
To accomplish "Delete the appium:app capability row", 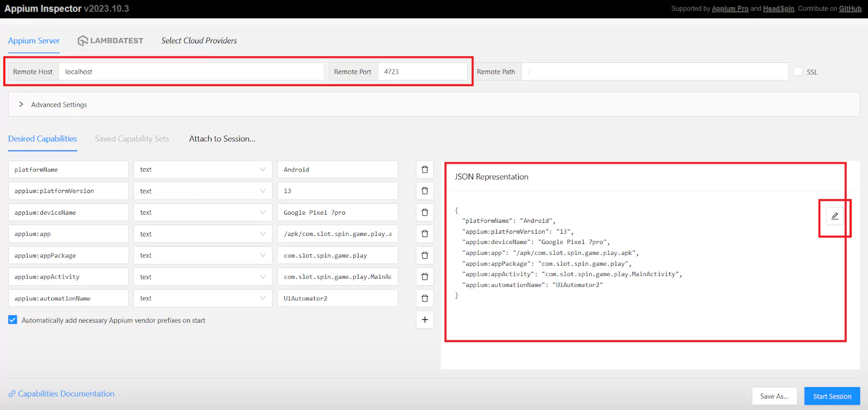I will pos(425,234).
